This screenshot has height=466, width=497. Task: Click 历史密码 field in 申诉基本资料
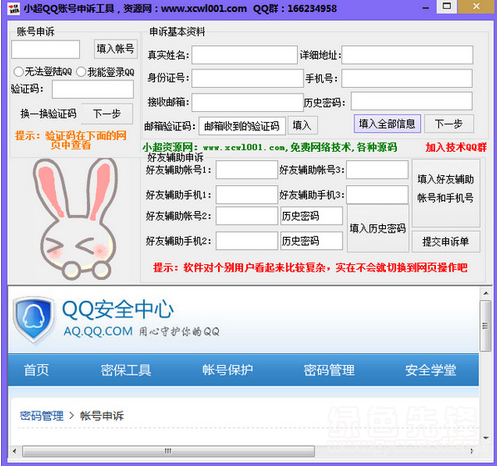412,101
